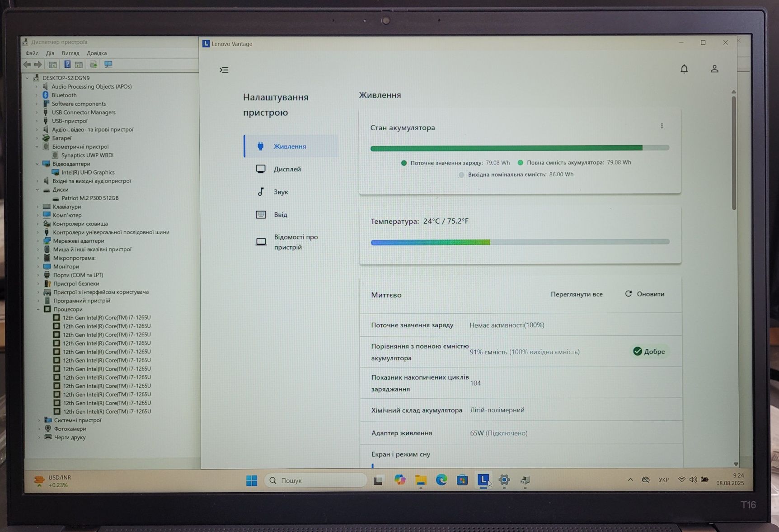Expand the Мережеві адаптери tree node

coord(38,241)
